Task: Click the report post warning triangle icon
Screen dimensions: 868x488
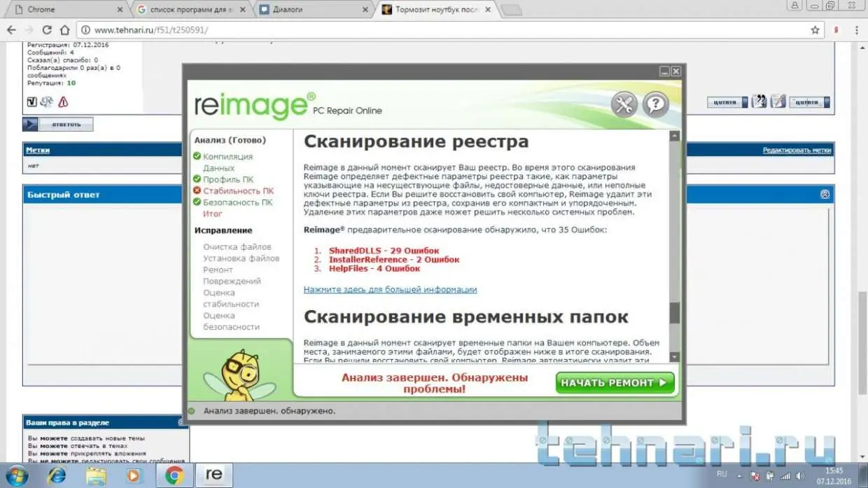Action: (x=63, y=102)
